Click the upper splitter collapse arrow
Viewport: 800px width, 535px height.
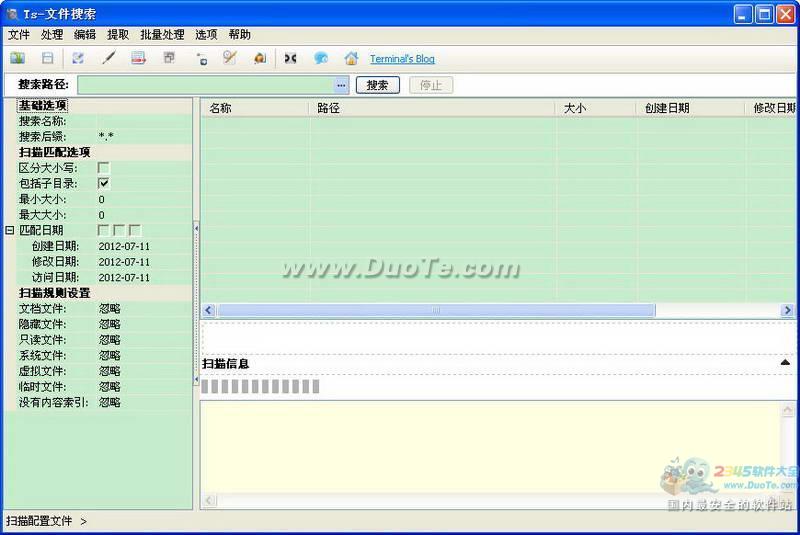coord(196,228)
